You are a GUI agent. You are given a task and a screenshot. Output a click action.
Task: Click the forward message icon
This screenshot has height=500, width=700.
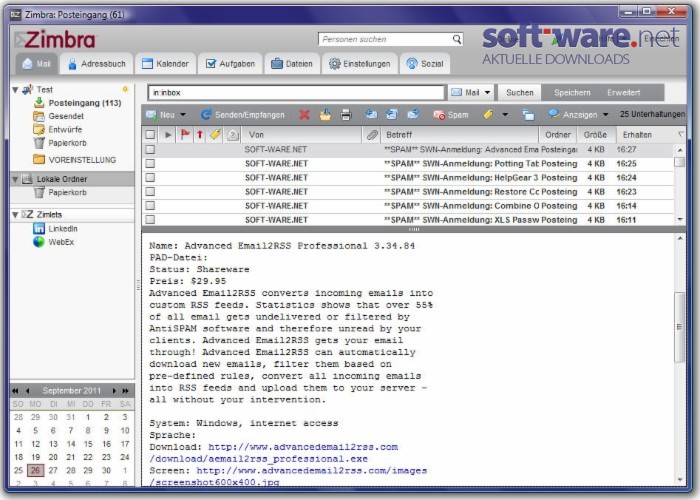click(x=413, y=114)
